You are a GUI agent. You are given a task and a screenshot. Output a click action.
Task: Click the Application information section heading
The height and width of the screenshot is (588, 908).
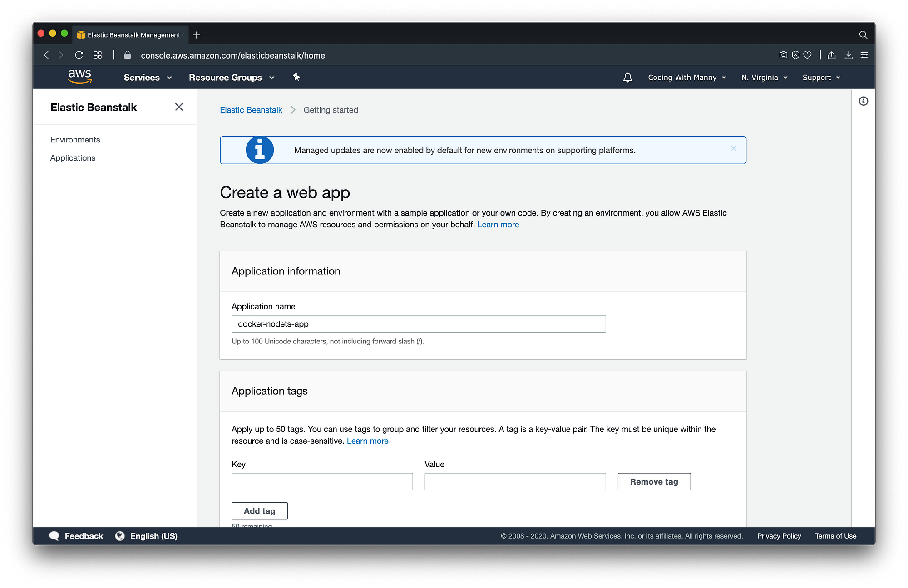click(286, 271)
